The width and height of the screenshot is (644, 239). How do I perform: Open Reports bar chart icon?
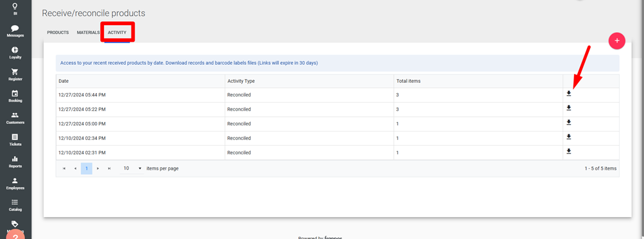tap(15, 159)
